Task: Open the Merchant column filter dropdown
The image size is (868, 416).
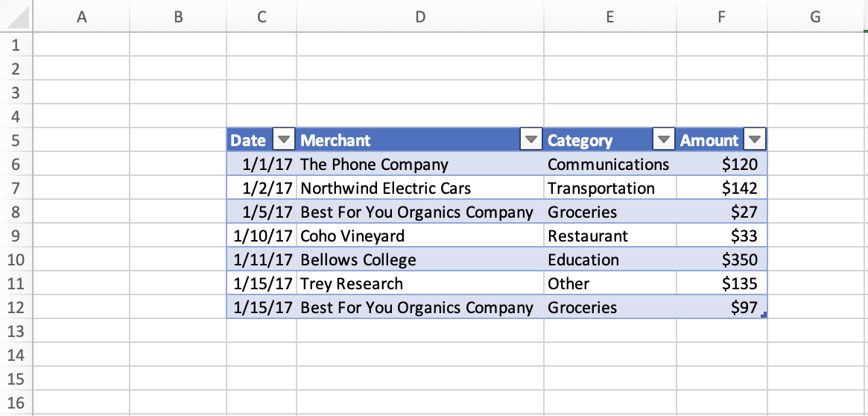Action: click(531, 140)
